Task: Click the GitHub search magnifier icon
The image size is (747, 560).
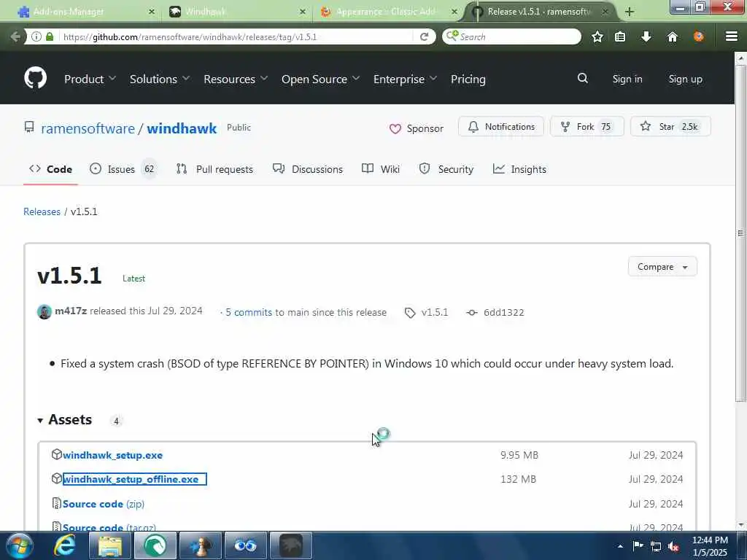Action: 582,78
